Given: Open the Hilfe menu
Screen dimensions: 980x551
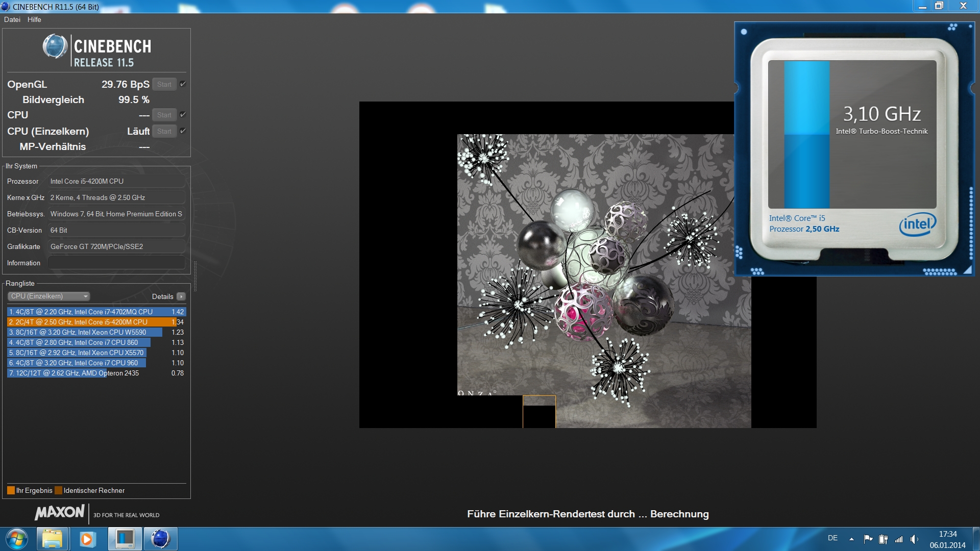Looking at the screenshot, I should [x=34, y=19].
